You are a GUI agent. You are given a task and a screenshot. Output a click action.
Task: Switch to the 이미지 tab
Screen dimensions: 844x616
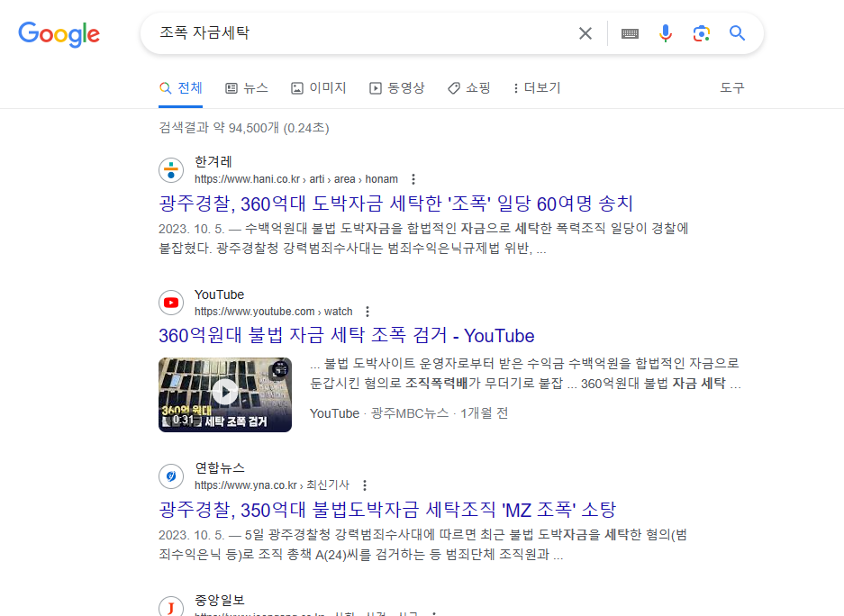[319, 88]
